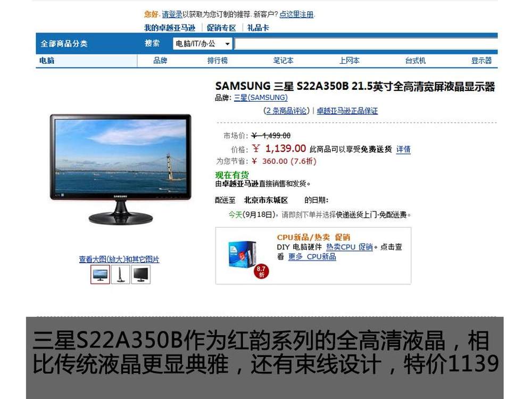Open the 礼品卡 gift card link
The height and width of the screenshot is (399, 532).
(258, 28)
